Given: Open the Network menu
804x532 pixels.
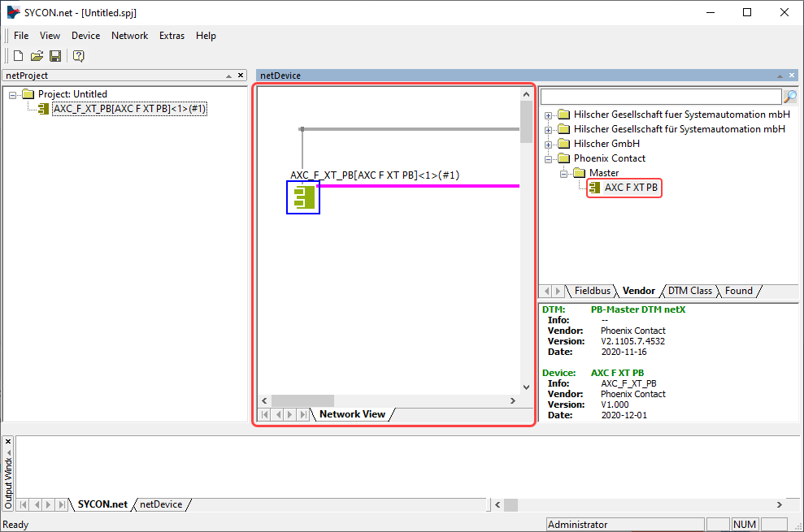Looking at the screenshot, I should click(x=130, y=36).
